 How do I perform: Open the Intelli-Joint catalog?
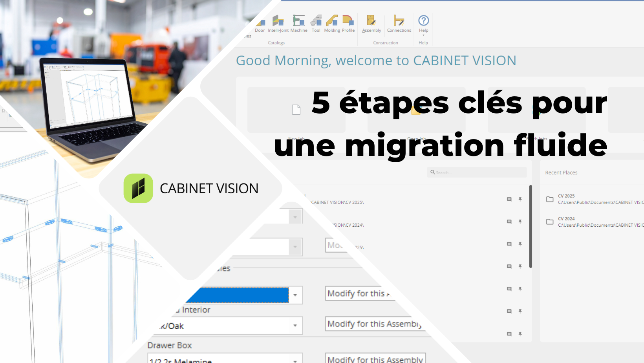coord(278,24)
